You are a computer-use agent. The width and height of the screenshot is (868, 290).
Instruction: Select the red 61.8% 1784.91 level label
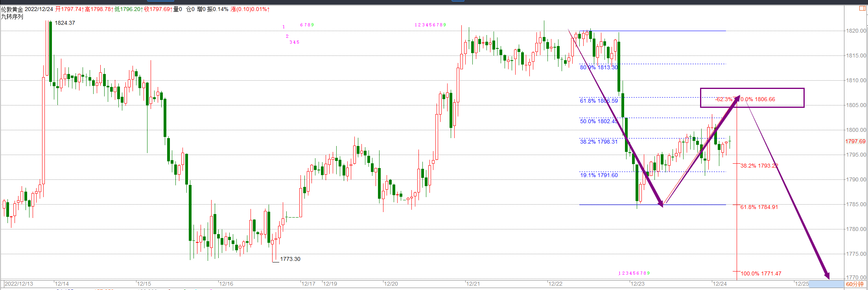[759, 207]
